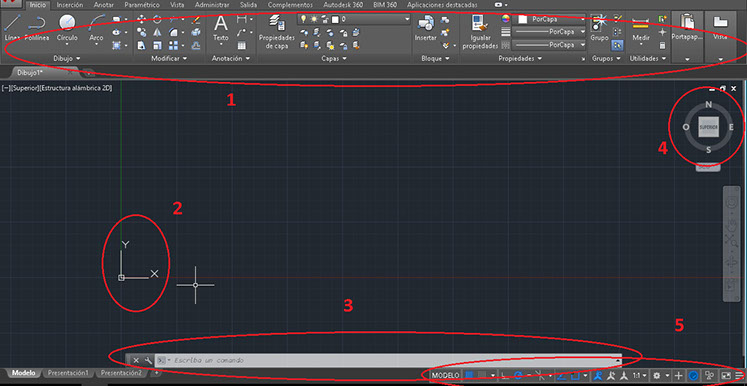
Task: Click the color wheel icon in Propiedades
Action: pyautogui.click(x=506, y=19)
